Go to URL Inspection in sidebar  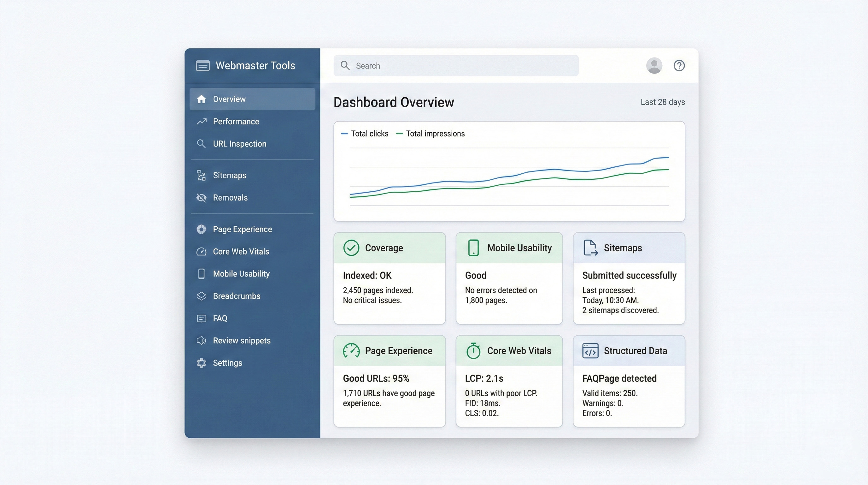(x=239, y=144)
